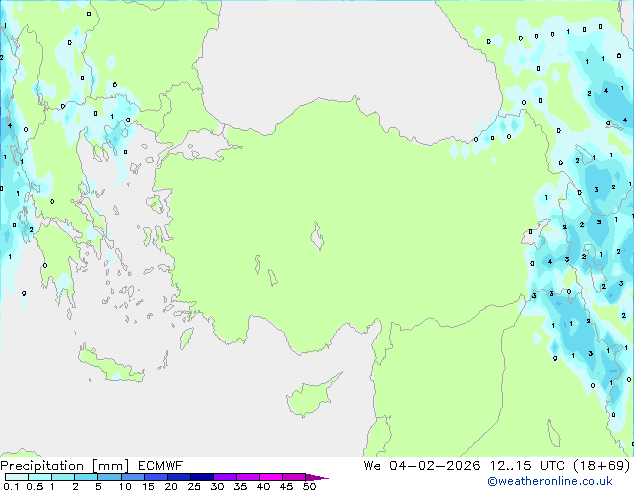Click the 45–50 mm legend swatch
634x490 pixels.
coord(294,477)
